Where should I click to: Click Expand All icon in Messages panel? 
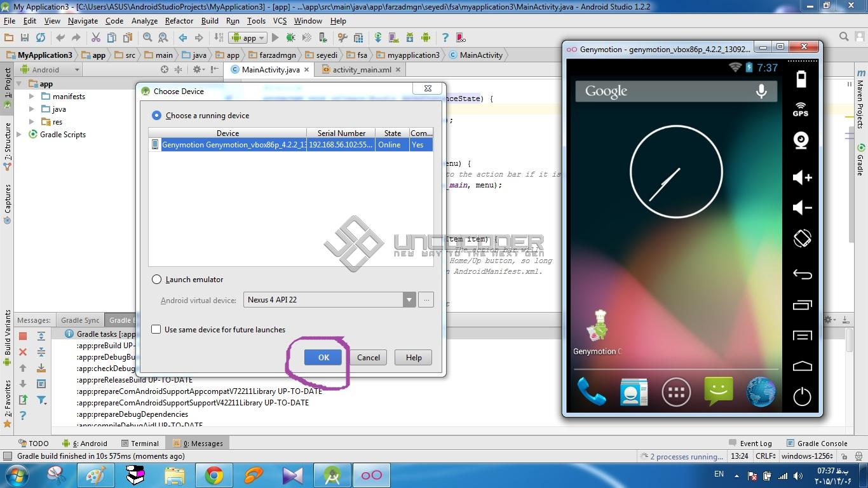pyautogui.click(x=41, y=336)
